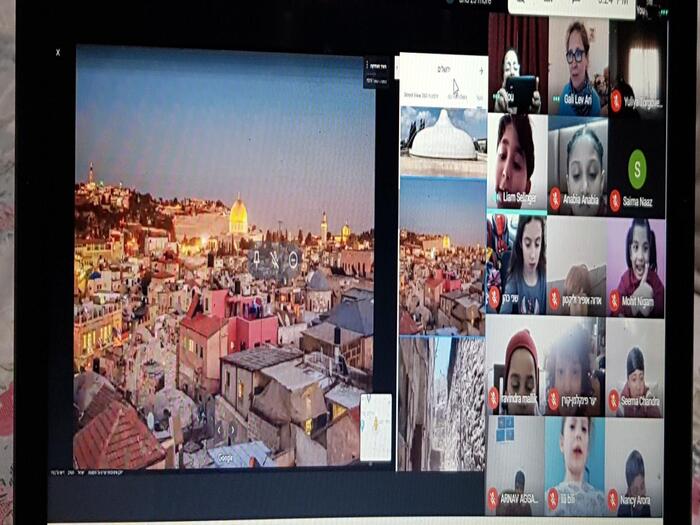The image size is (700, 525).
Task: Click the name label Seema Chandra
Action: click(640, 400)
